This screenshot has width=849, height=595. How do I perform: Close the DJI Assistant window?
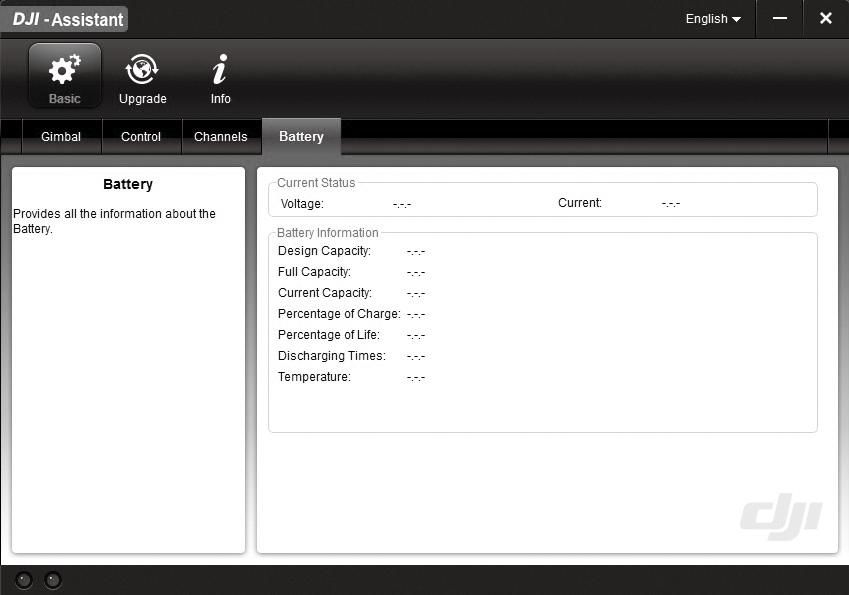click(x=826, y=18)
